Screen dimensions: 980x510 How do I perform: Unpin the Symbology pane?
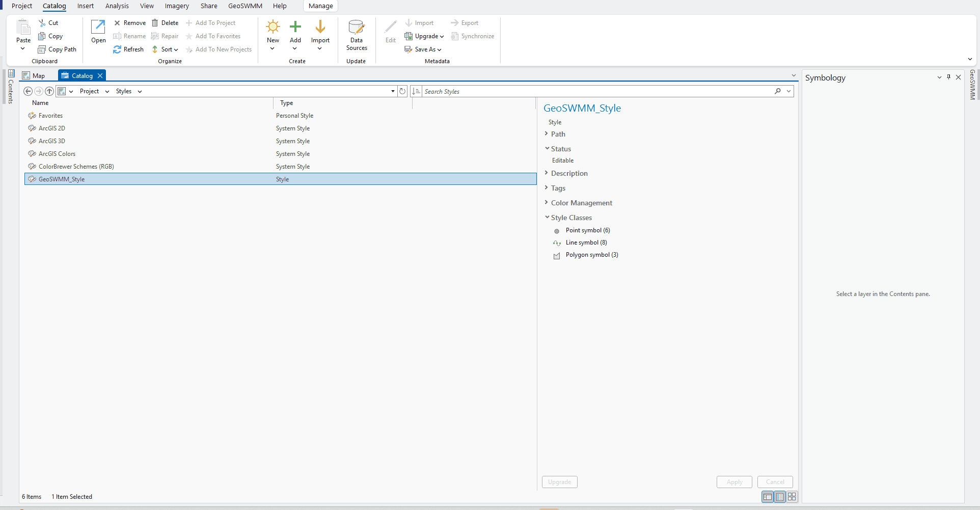[948, 77]
